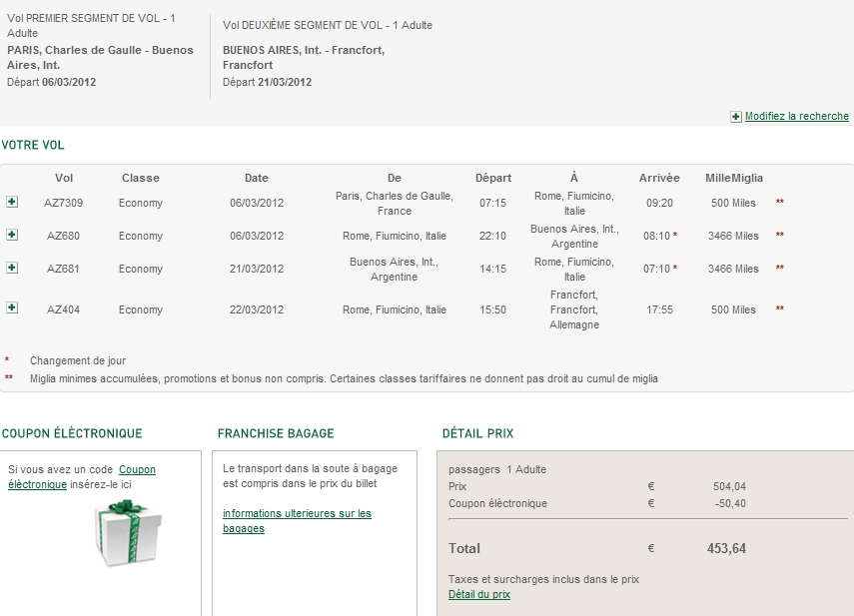The image size is (854, 616).
Task: Click the Départ column header
Action: pos(493,178)
